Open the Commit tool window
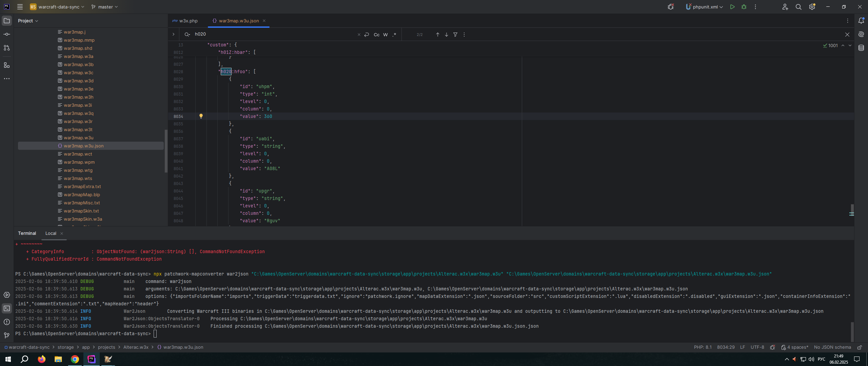The image size is (868, 366). coord(7,34)
